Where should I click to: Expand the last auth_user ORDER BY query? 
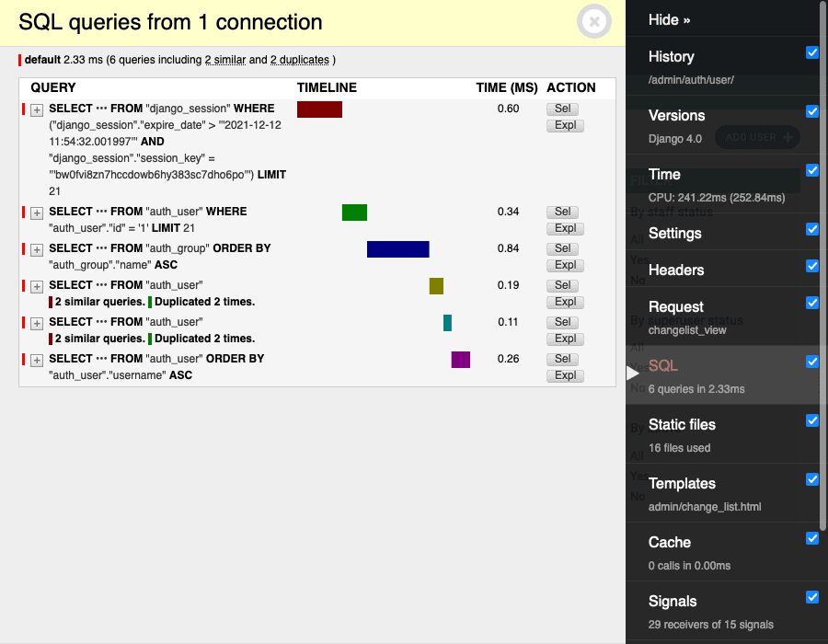tap(37, 359)
